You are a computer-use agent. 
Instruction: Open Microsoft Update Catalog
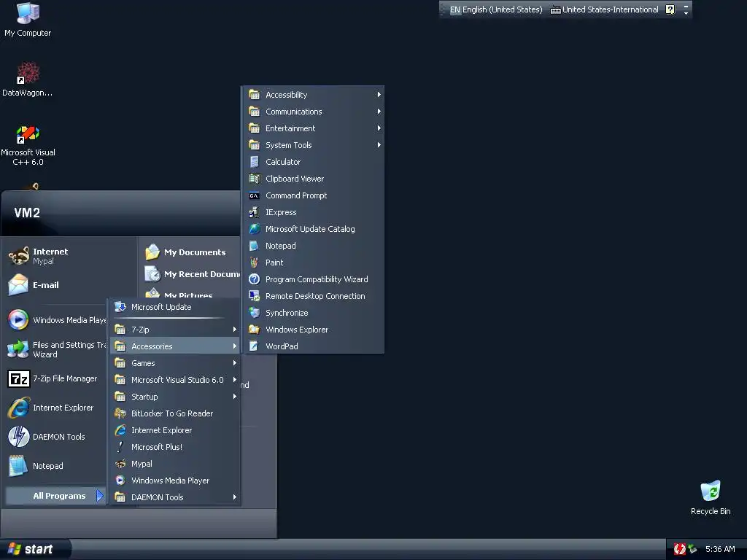pos(312,229)
